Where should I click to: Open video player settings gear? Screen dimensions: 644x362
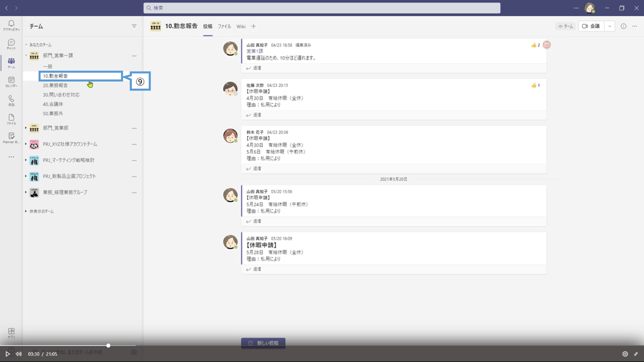(625, 354)
